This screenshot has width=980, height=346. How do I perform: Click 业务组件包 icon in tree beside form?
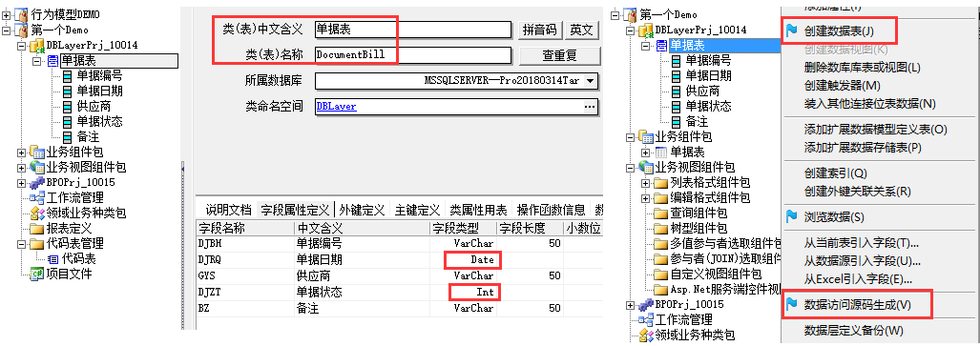(x=37, y=152)
